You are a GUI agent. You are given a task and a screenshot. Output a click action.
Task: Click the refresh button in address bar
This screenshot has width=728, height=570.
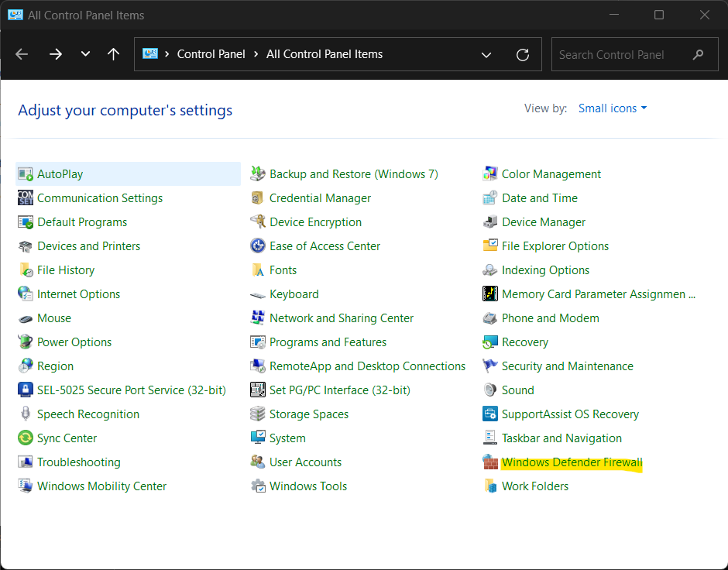(523, 55)
